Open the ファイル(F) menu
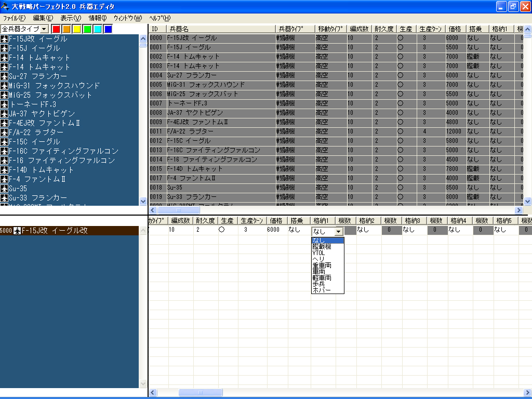Screen dimensions: 532x399 (x=14, y=18)
